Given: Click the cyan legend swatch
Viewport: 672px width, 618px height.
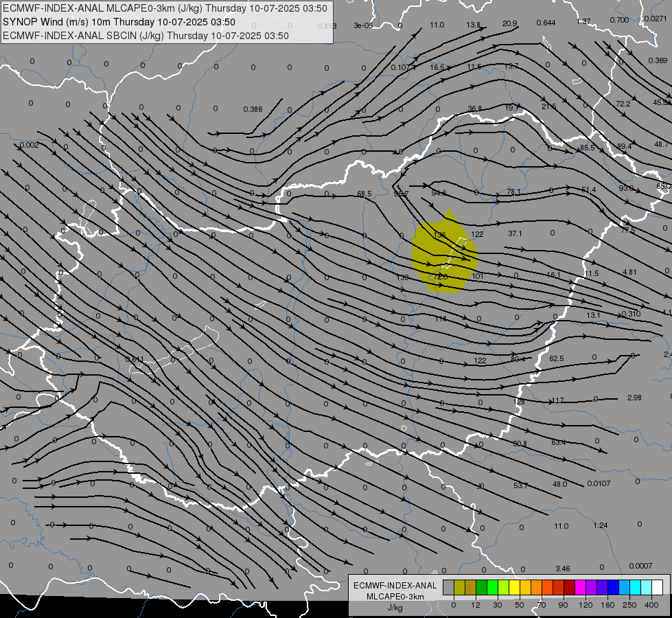Looking at the screenshot, I should tap(635, 588).
